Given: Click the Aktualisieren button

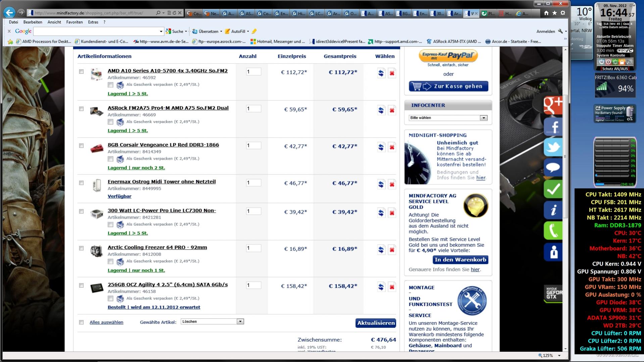Looking at the screenshot, I should pos(376,323).
